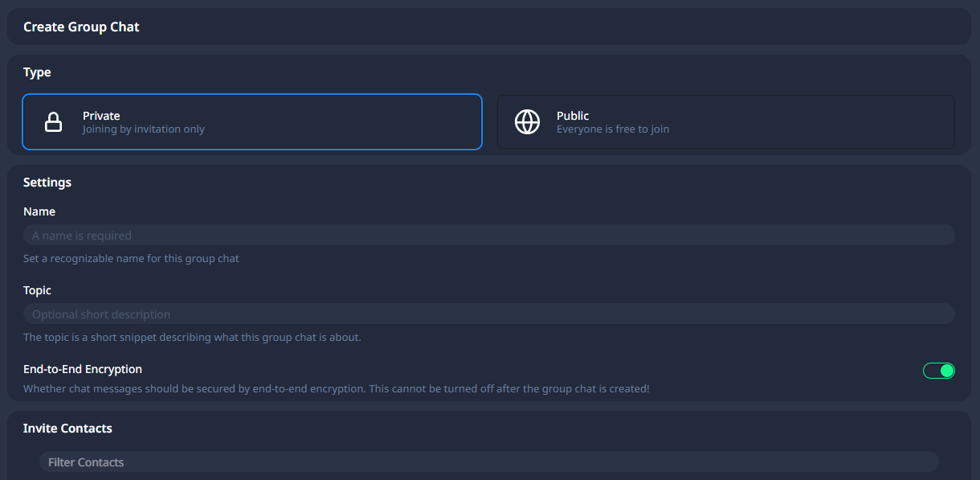The height and width of the screenshot is (480, 980).
Task: Click the Topic field label
Action: [37, 290]
